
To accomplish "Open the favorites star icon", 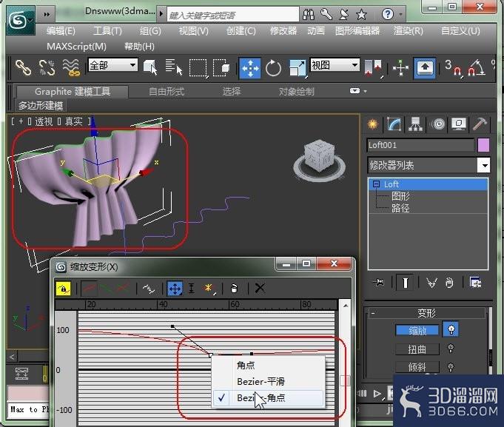I will (x=362, y=15).
